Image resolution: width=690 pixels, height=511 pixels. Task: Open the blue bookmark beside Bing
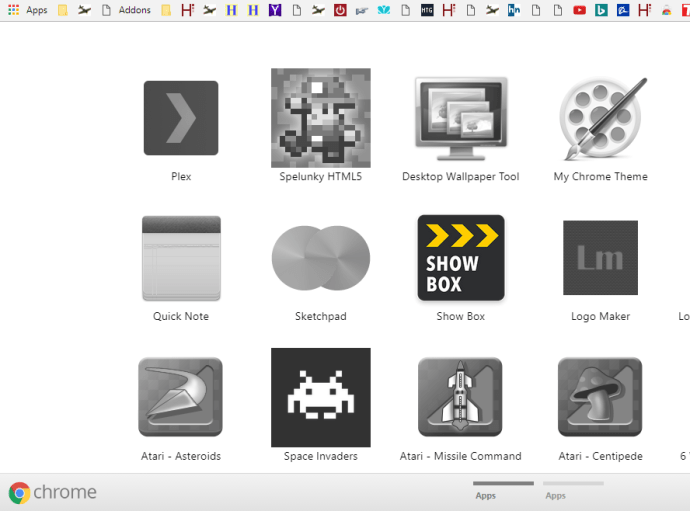tap(623, 10)
